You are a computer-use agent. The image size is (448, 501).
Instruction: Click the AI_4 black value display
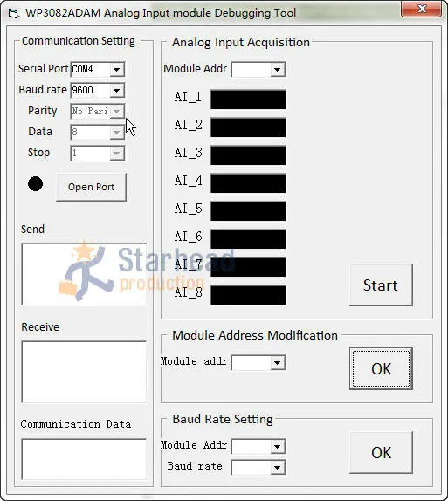pyautogui.click(x=248, y=183)
